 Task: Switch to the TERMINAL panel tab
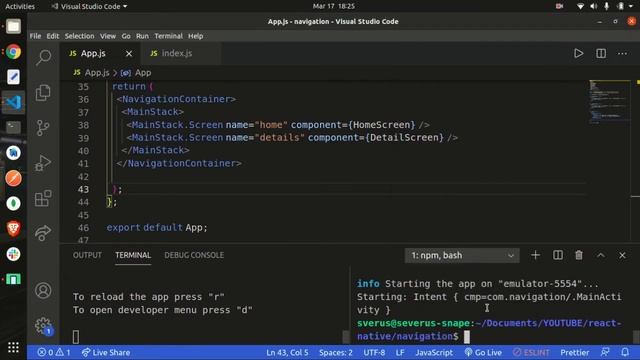point(133,255)
